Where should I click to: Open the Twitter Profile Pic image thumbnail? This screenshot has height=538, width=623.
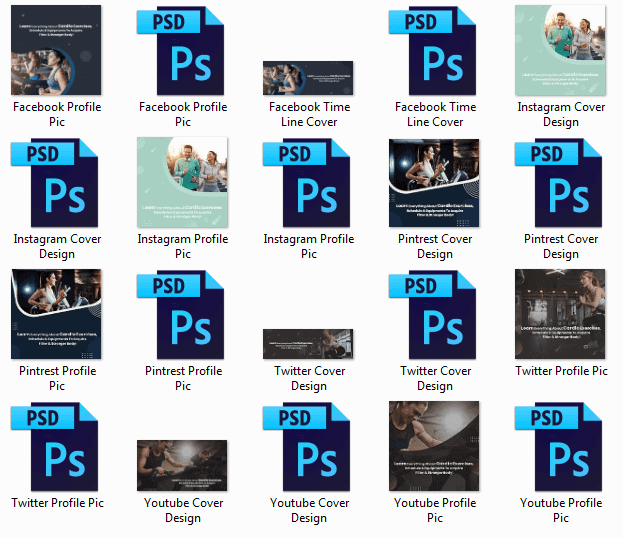pos(560,314)
